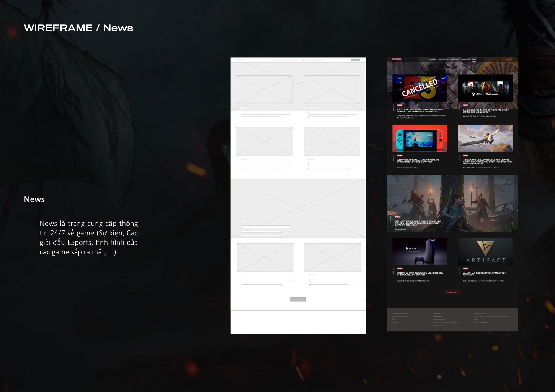Open headline "EU approves Microsoft's $7.5 billion"
555x392 pixels.
(486, 111)
